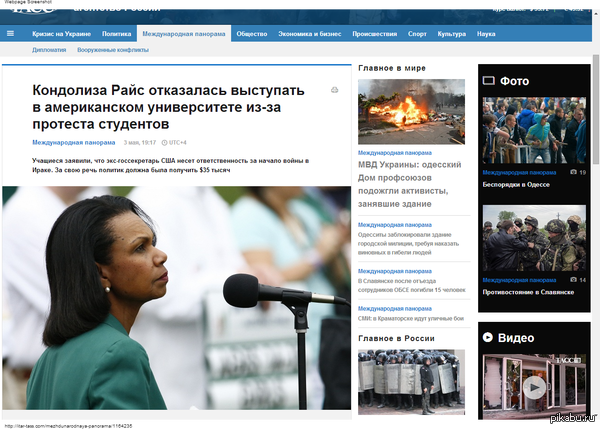Click photo count icon on Противостояние в Славянске
This screenshot has width=600, height=429.
pos(571,280)
